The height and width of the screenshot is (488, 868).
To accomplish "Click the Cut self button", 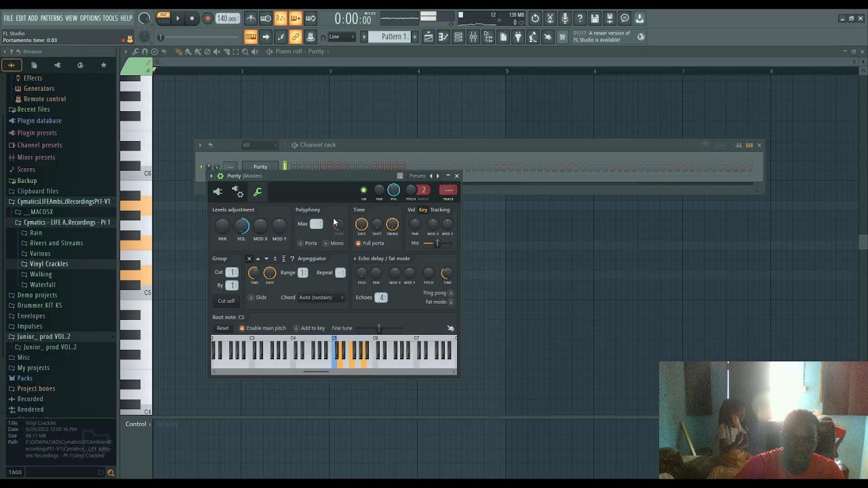I will point(226,301).
